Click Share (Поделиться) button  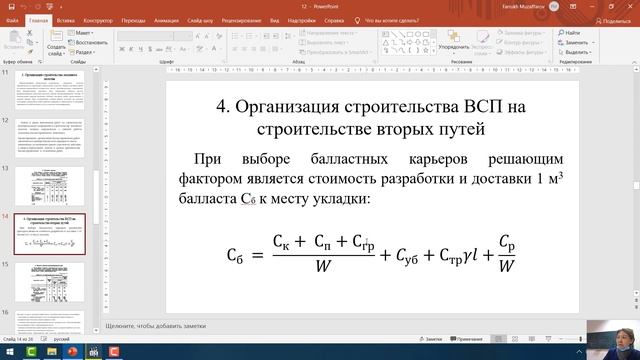point(613,21)
